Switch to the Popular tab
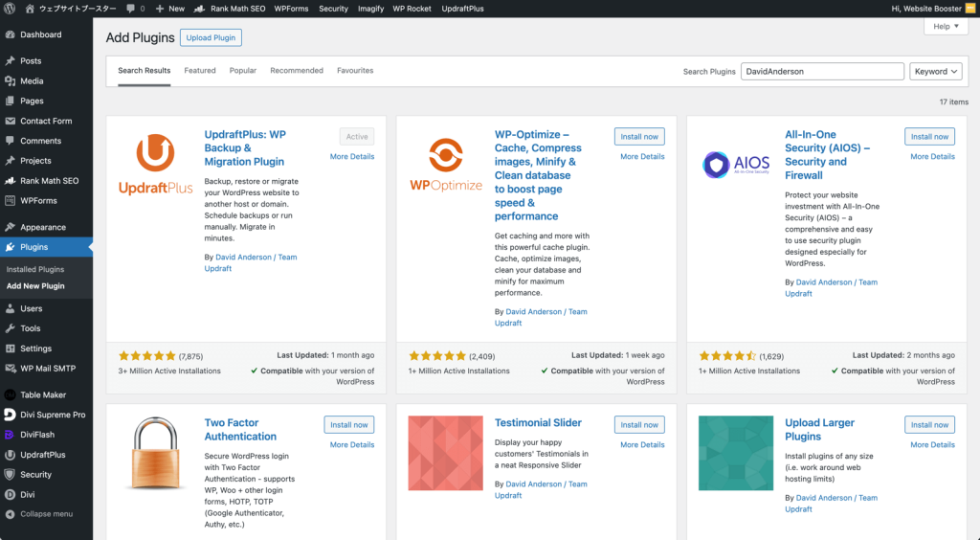 click(242, 71)
